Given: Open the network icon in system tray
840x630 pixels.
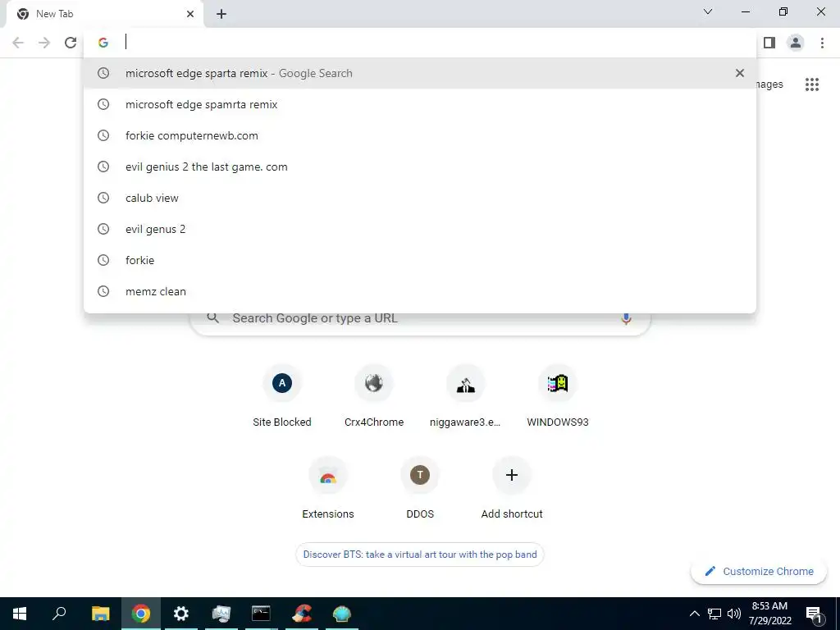Looking at the screenshot, I should pos(714,614).
